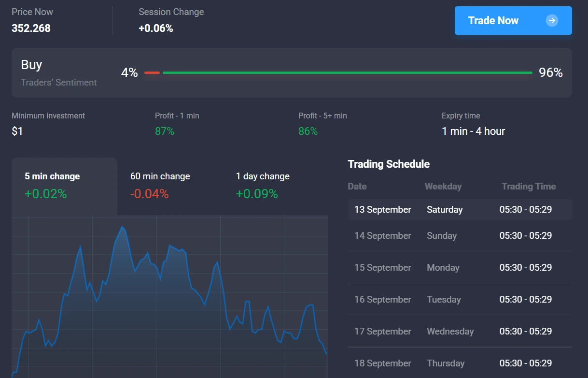Click the Price Now value 352.268
Screen dimensions: 588x378
click(x=31, y=28)
